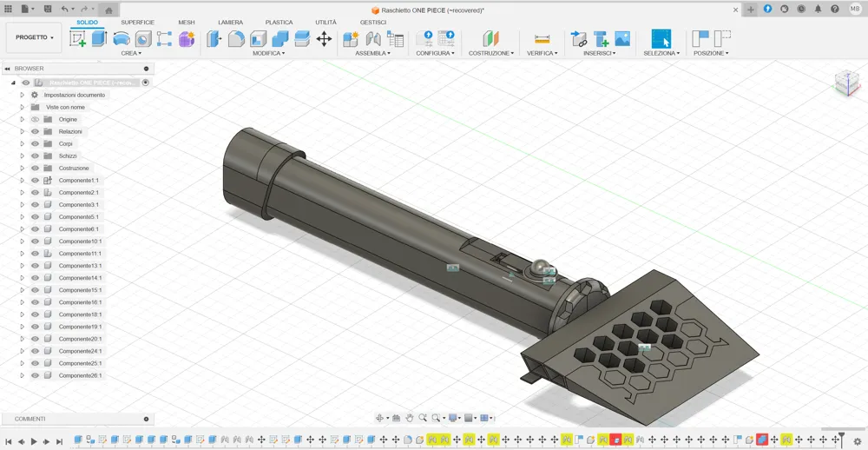Hide the Corpi folder
The image size is (868, 450).
(x=35, y=143)
